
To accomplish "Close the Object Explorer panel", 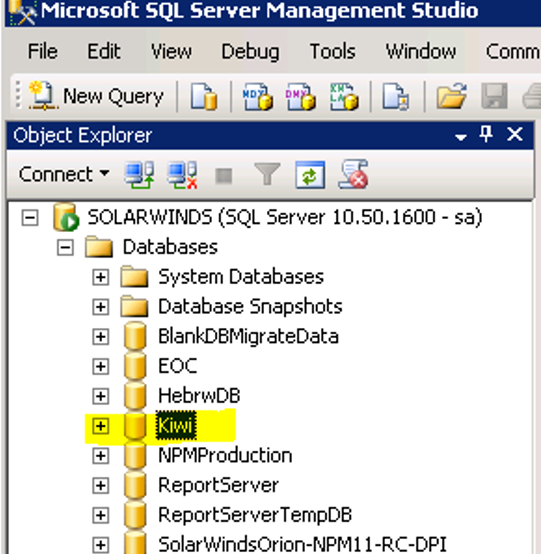I will pyautogui.click(x=514, y=134).
